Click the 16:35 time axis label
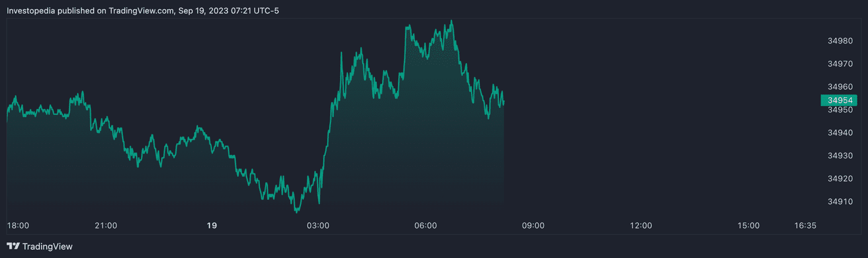This screenshot has width=868, height=258. 805,226
